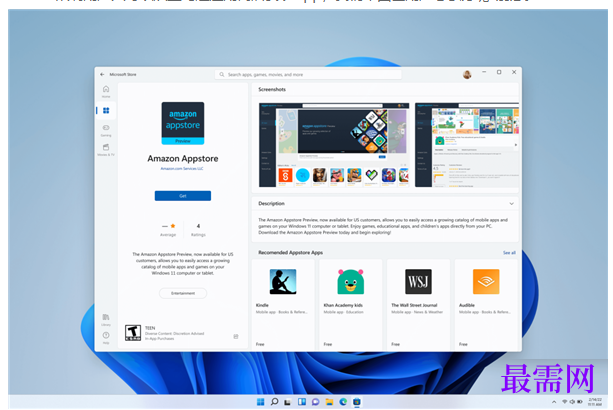Click the Search apps, games, movies field
This screenshot has width=613, height=410.
308,74
